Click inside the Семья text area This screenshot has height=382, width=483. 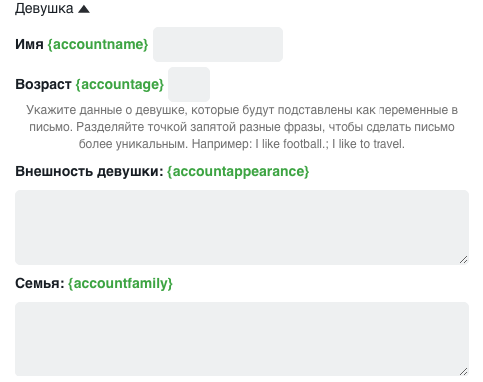click(242, 339)
